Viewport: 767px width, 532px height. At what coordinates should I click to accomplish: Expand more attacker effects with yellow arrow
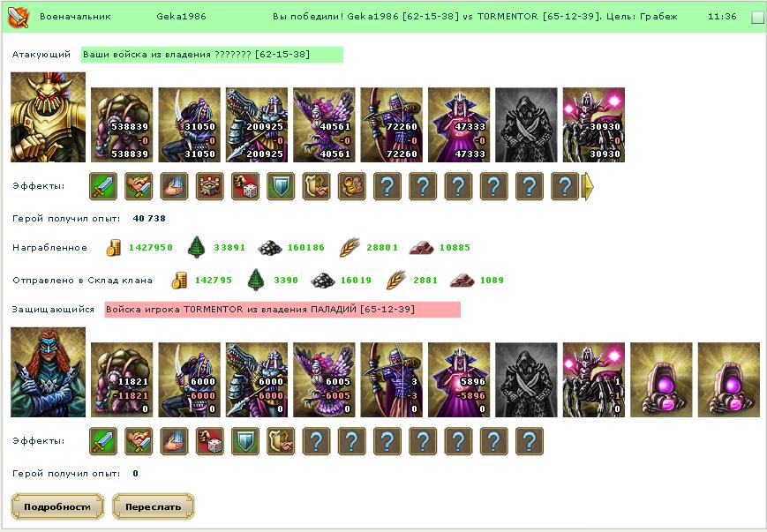pyautogui.click(x=588, y=186)
